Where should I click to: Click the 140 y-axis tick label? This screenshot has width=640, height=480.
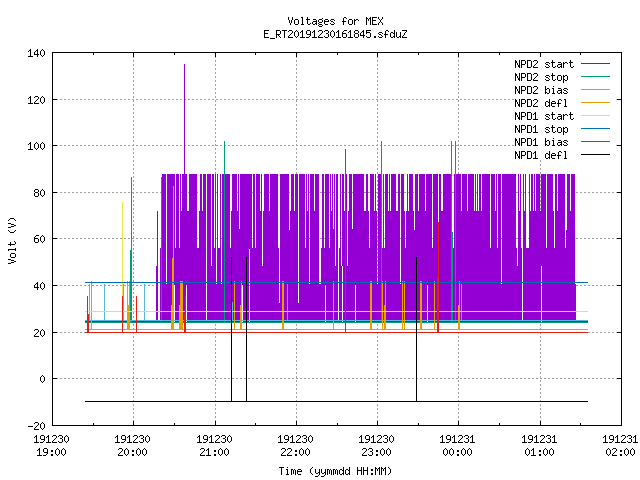tap(36, 53)
